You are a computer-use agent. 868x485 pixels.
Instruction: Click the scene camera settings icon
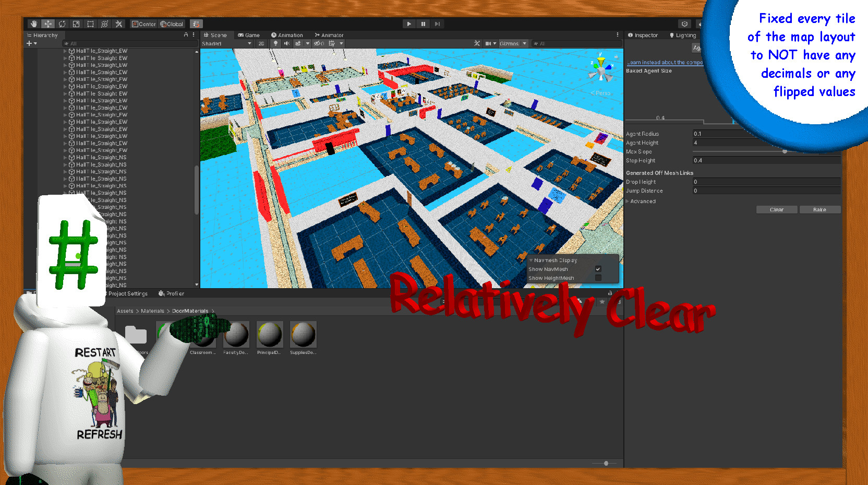[488, 43]
